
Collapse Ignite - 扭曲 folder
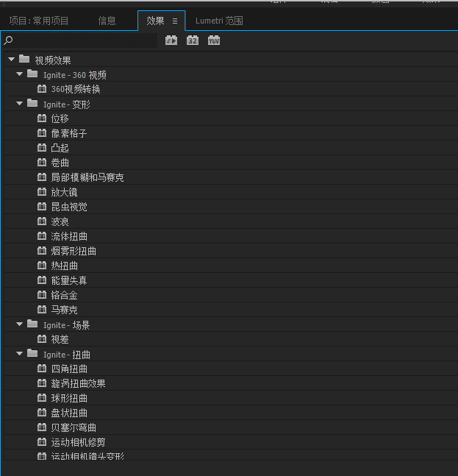point(20,354)
